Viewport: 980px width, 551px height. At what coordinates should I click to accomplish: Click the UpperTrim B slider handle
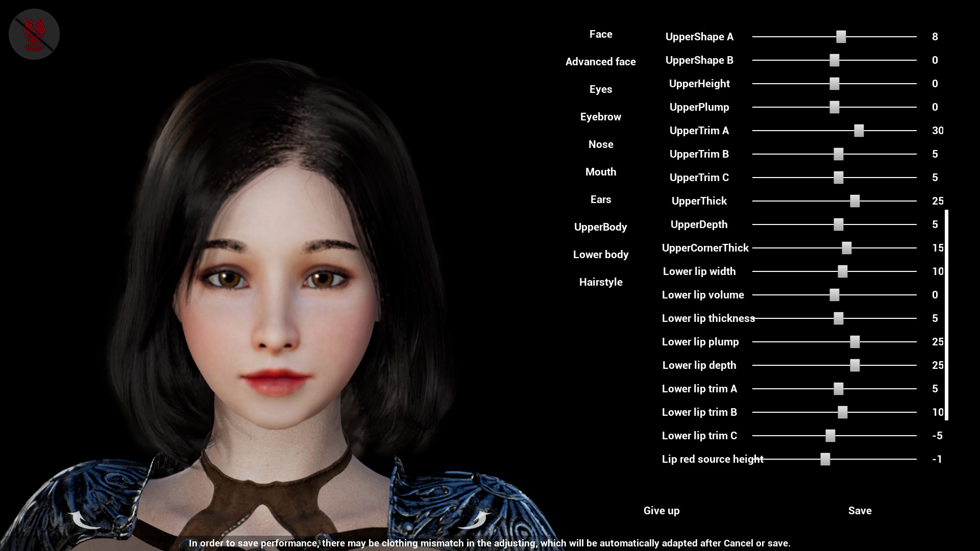(839, 154)
